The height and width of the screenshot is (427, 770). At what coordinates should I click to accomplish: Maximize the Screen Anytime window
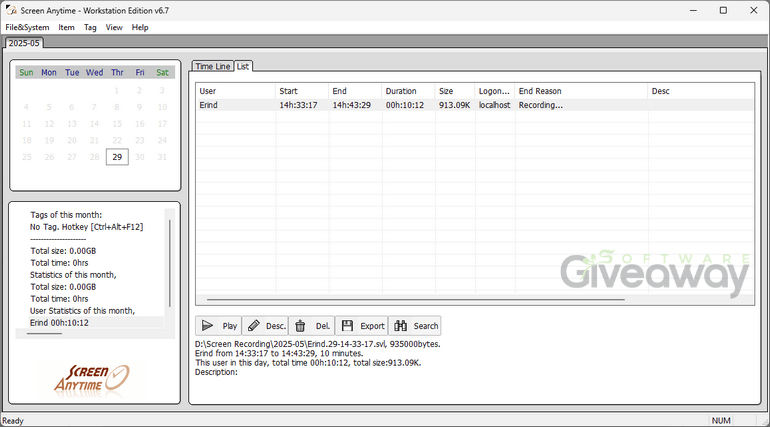[x=723, y=10]
